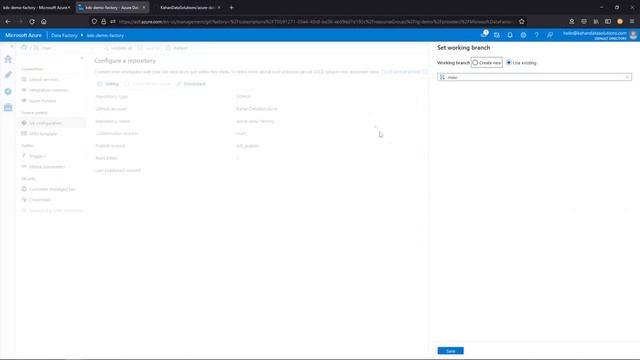Open the Firefox library icon

(596, 21)
